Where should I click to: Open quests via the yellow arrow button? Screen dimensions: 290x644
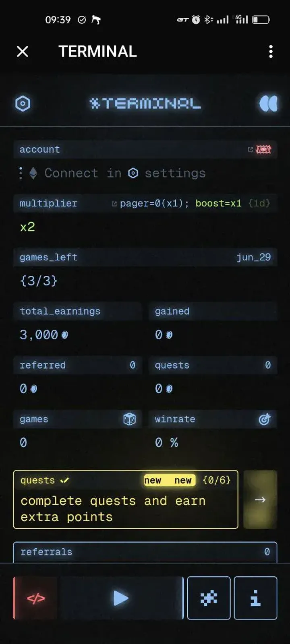click(x=260, y=500)
